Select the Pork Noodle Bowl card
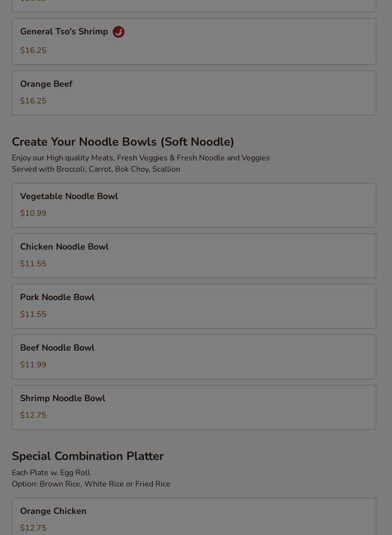The width and height of the screenshot is (392, 535). 194,306
